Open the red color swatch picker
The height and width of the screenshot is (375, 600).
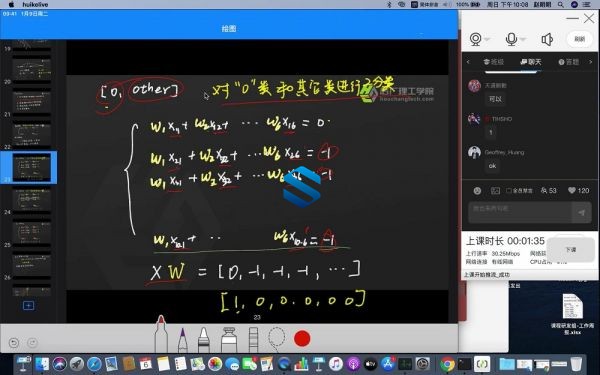pos(302,339)
